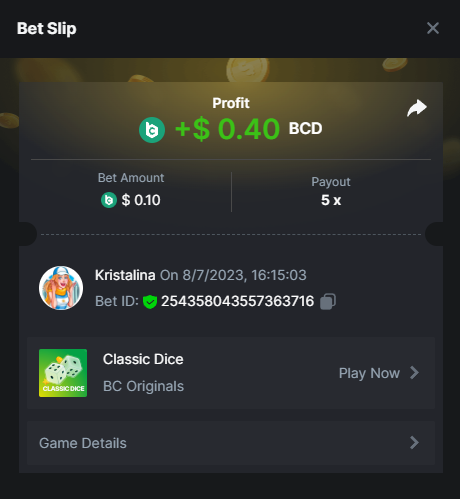Click the Kristalina username
The image size is (460, 499).
point(125,275)
